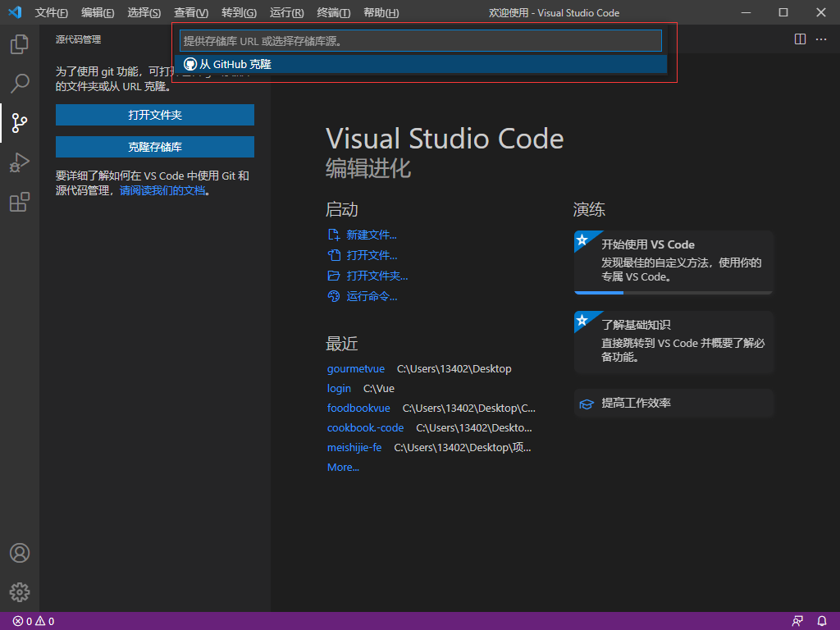Click the 开始使用 VS Code progress bar
This screenshot has width=840, height=630.
coord(673,293)
